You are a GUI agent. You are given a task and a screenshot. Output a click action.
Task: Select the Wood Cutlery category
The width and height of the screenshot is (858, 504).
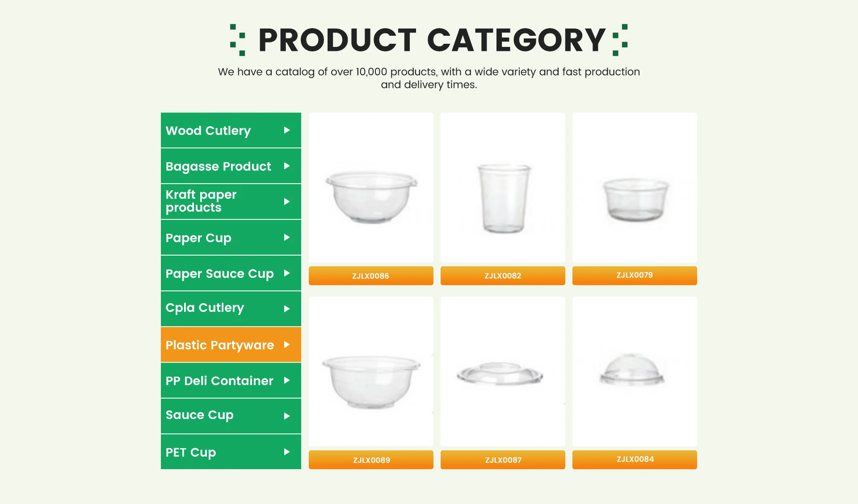[208, 130]
